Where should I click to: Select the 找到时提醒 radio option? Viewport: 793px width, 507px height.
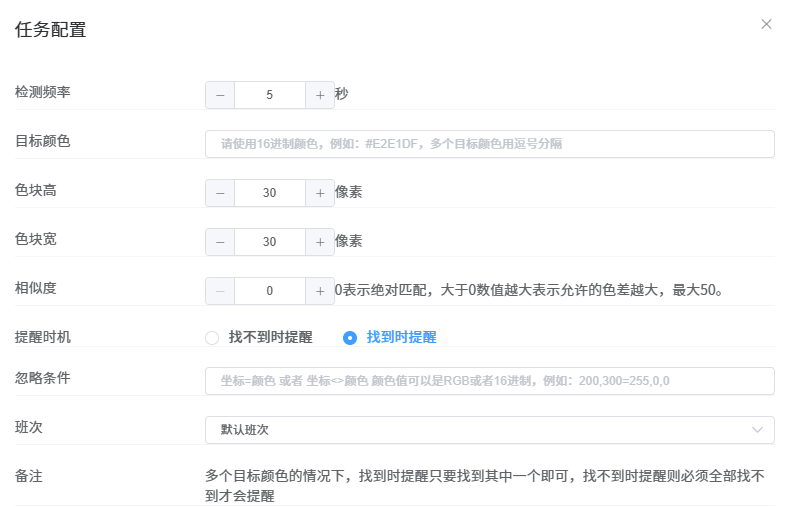pos(350,338)
